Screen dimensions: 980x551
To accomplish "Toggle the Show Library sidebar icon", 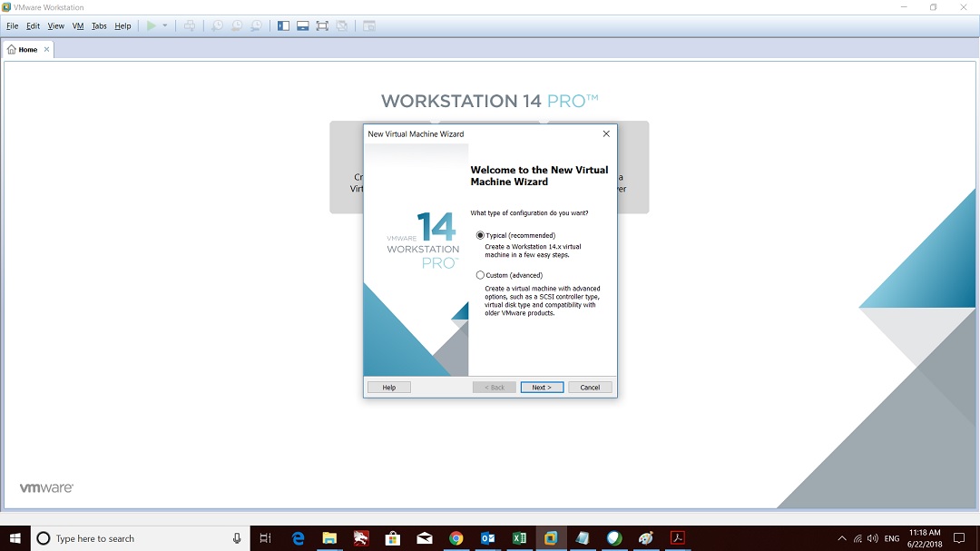I will coord(284,25).
